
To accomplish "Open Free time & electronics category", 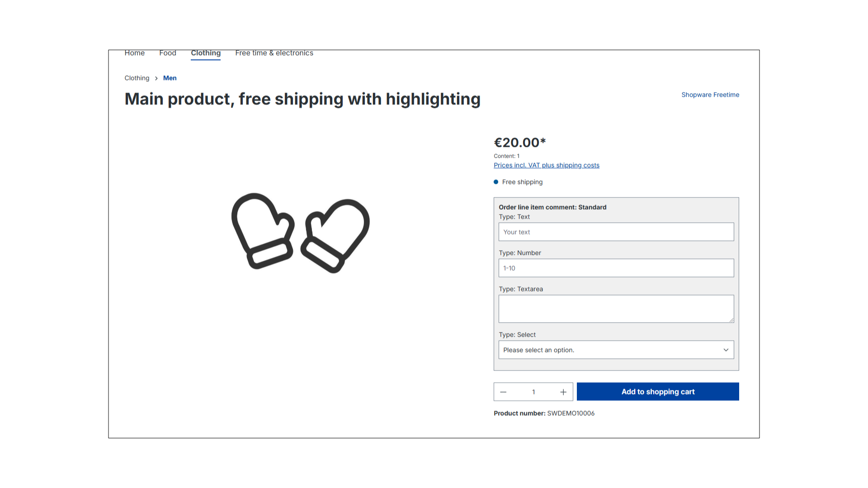I will click(x=274, y=53).
